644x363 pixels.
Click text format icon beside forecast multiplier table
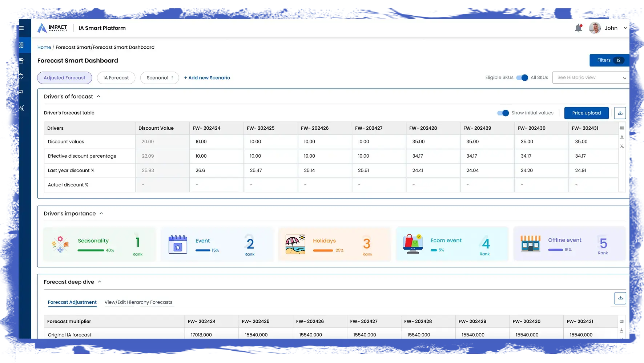point(621,330)
